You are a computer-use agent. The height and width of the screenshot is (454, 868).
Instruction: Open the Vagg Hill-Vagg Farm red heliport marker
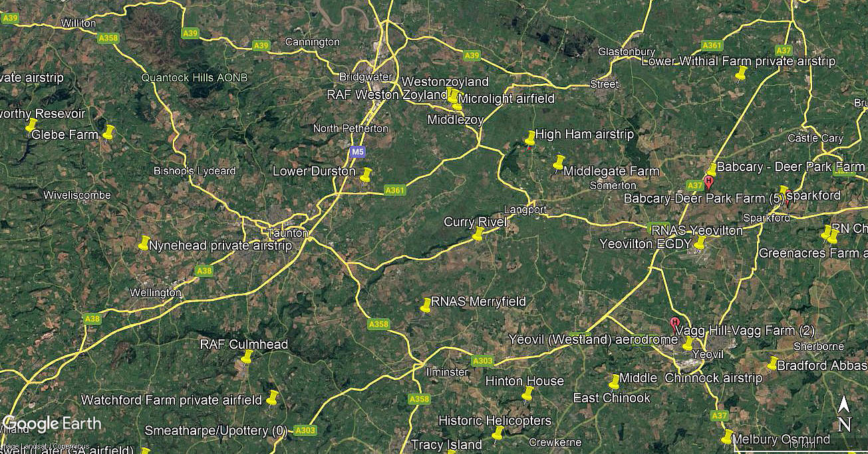[x=675, y=325]
